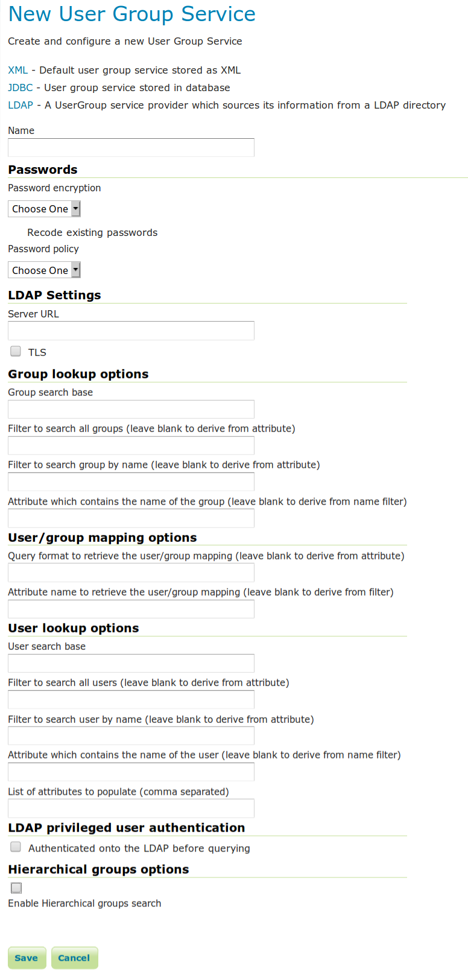Enable the TLS checkbox
The height and width of the screenshot is (980, 468).
pos(16,351)
